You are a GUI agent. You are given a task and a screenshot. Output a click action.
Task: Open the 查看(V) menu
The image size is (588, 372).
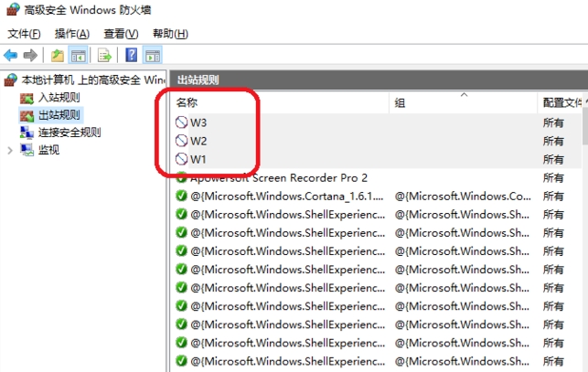(121, 34)
